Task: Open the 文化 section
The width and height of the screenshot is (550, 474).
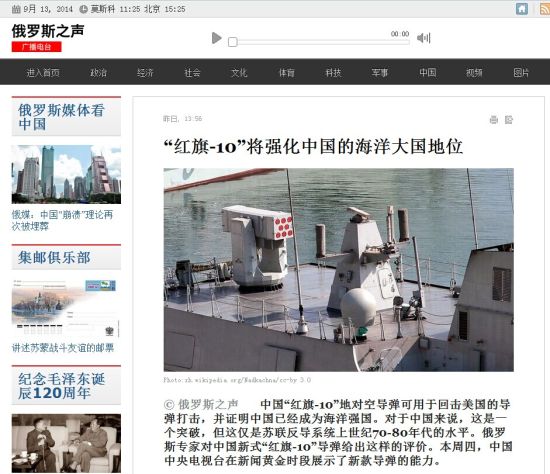Action: 239,73
